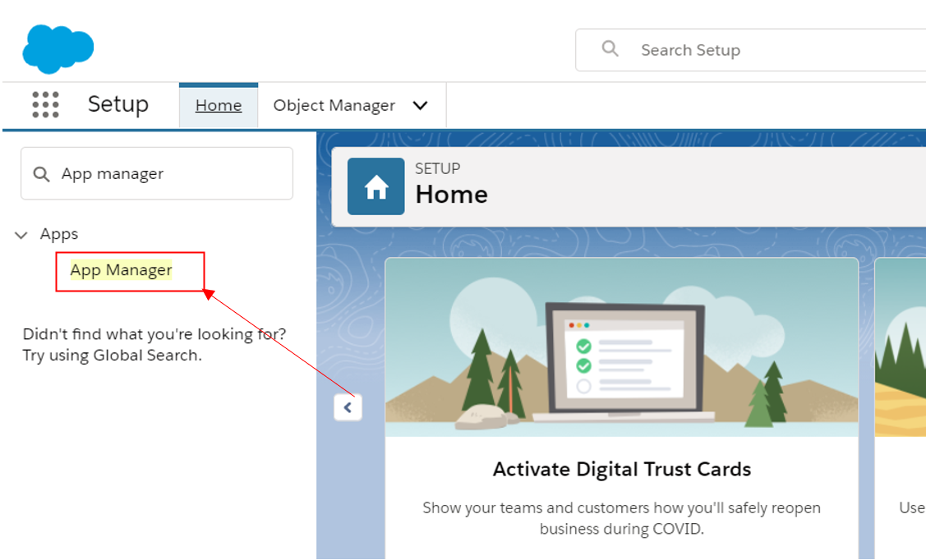The image size is (926, 560).
Task: Click the Activate Digital Trust Cards heading
Action: pos(621,470)
